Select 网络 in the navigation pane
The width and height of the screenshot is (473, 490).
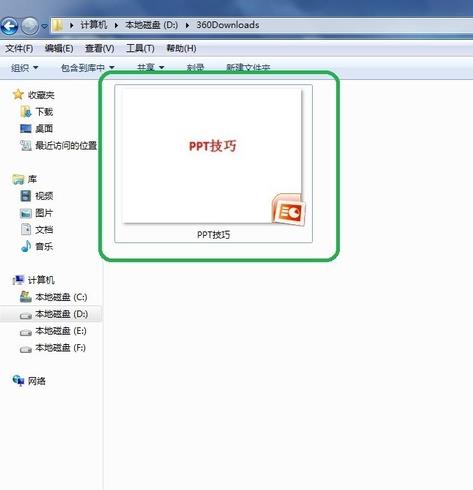[37, 381]
